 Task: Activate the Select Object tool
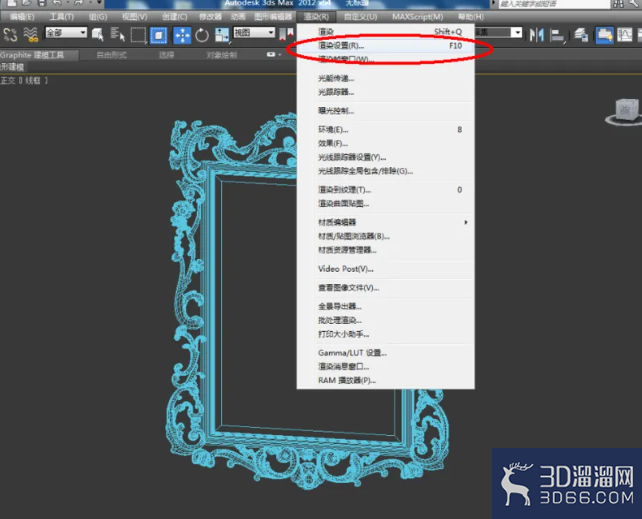[97, 34]
